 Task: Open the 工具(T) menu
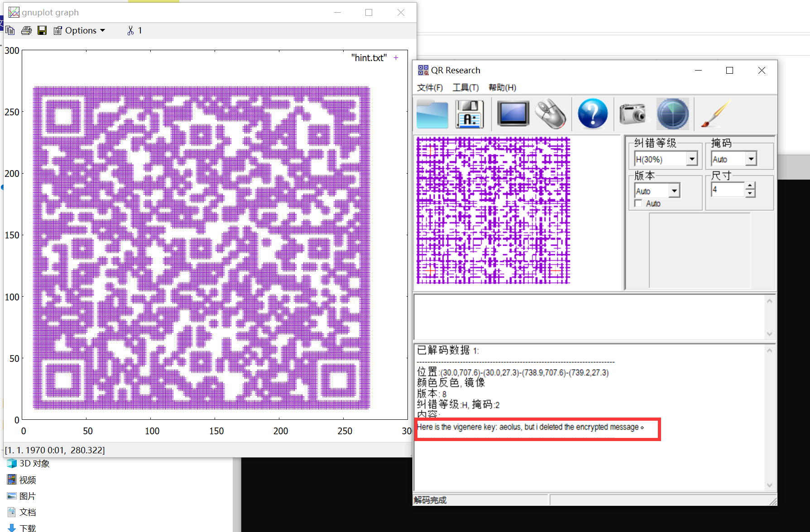pos(465,87)
